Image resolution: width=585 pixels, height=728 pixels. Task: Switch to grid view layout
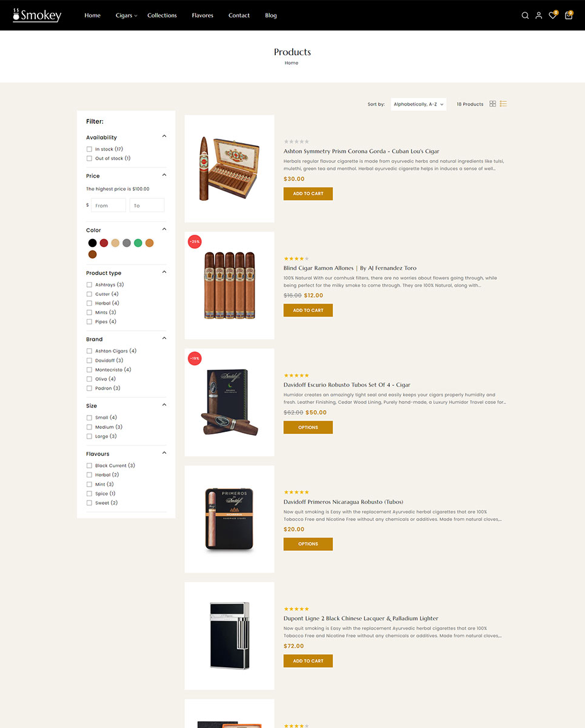click(x=493, y=104)
